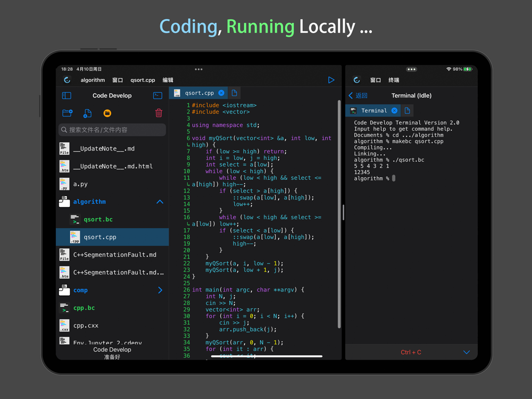
Task: Open the 终端 menu
Action: point(394,80)
